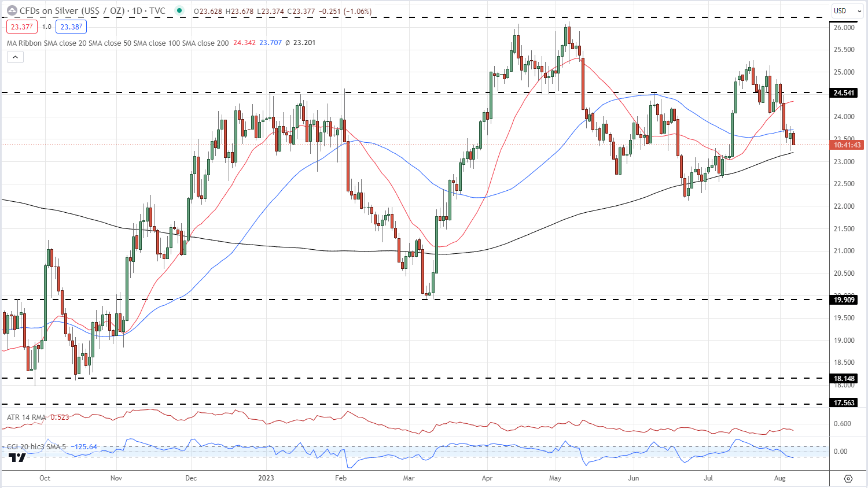Click the TradingView logo
This screenshot has height=488, width=868.
tap(17, 457)
